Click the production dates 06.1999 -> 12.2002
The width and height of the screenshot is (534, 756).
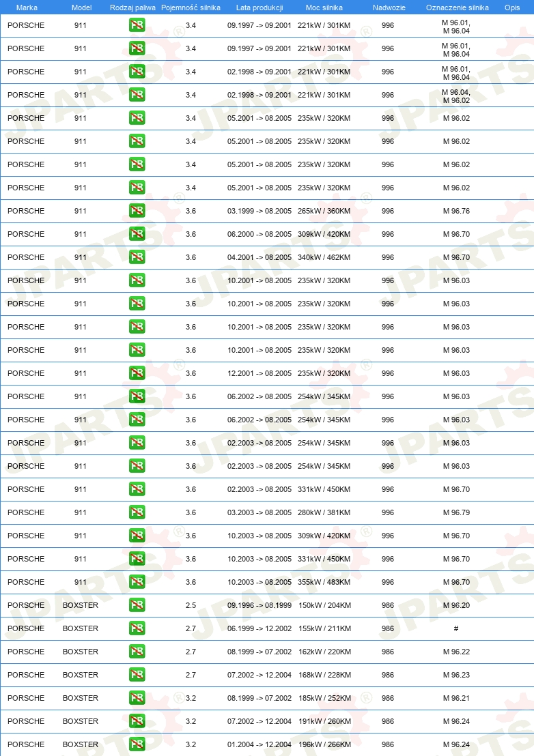pyautogui.click(x=259, y=628)
